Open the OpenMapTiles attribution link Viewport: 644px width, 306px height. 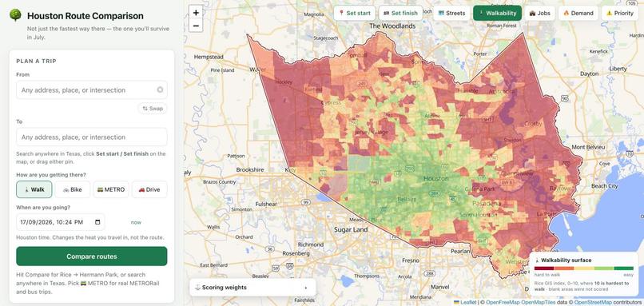(x=539, y=302)
